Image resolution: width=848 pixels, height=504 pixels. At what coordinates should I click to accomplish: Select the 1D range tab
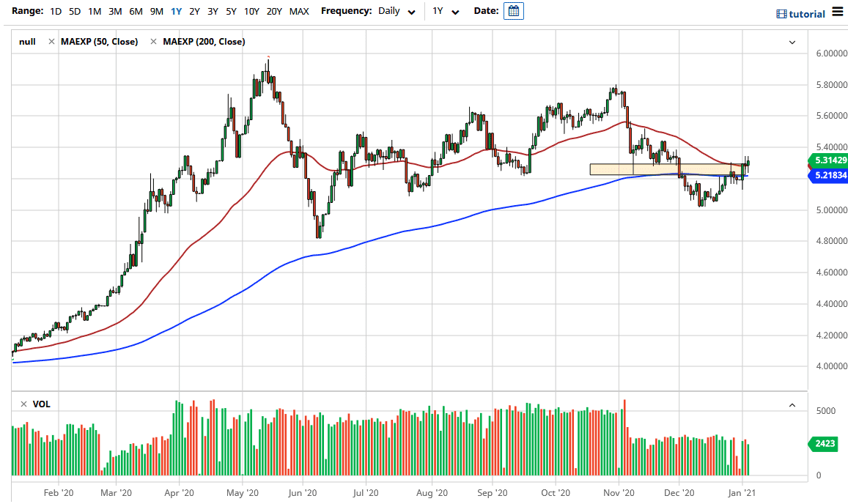click(x=55, y=11)
